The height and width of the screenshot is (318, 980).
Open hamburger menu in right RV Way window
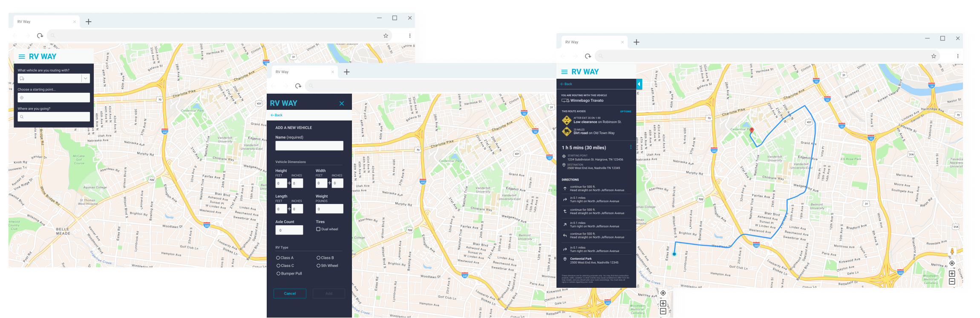pyautogui.click(x=565, y=72)
